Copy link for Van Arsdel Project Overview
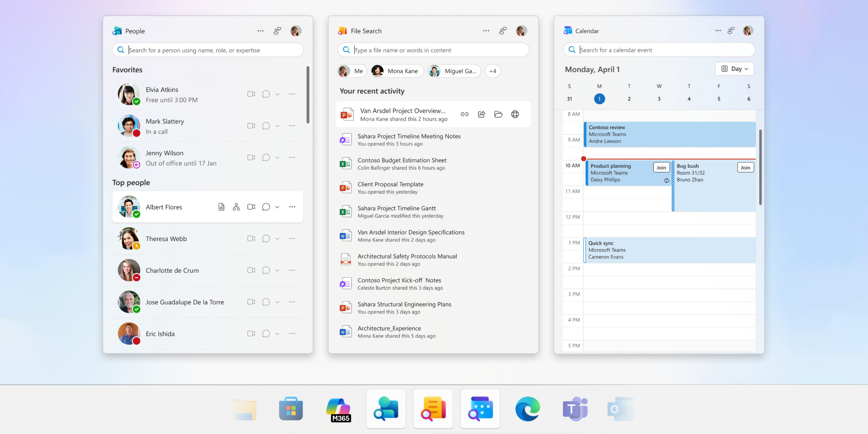The image size is (868, 434). click(x=465, y=114)
